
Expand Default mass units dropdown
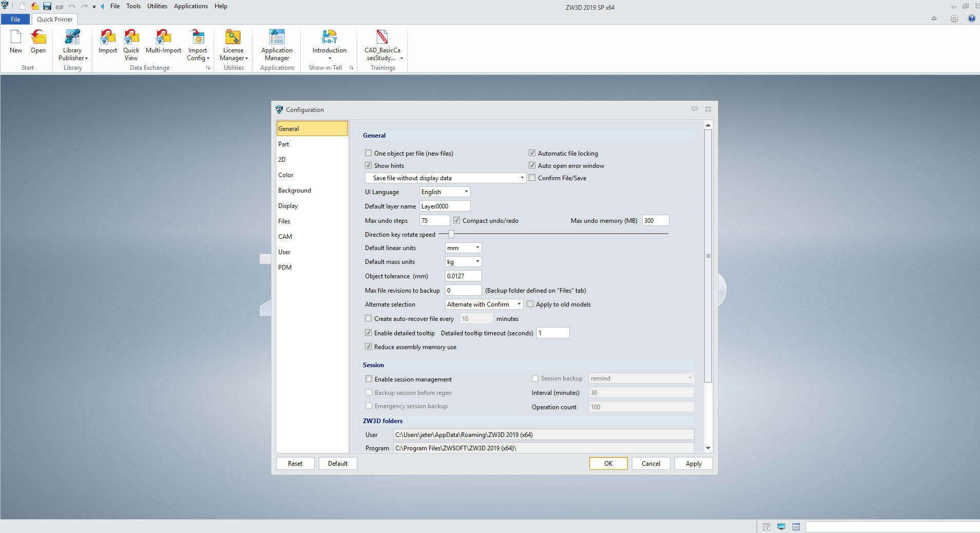463,261
